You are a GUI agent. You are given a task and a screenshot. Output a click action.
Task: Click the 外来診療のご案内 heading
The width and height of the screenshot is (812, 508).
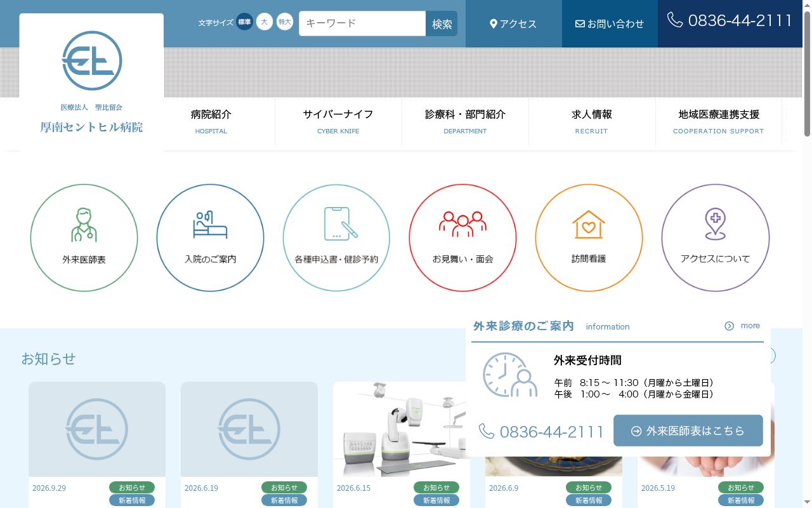tap(523, 326)
